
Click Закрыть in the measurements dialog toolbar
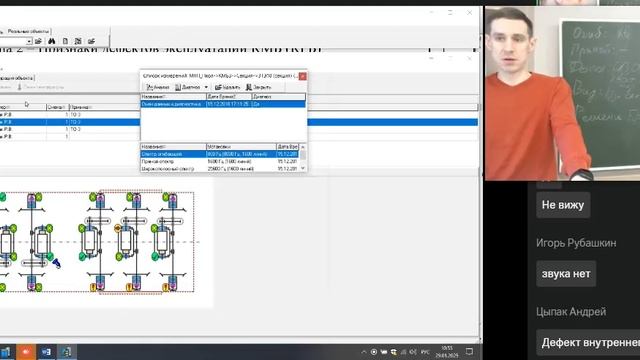coord(258,87)
